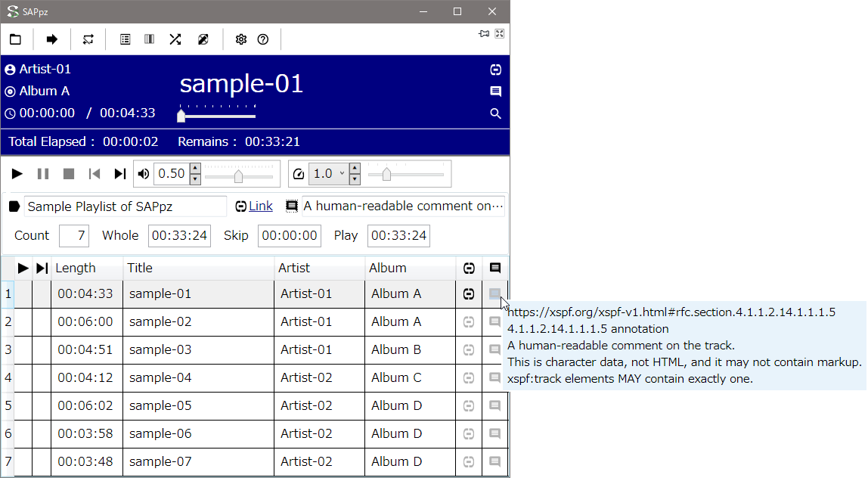Open settings with the gear icon

(240, 39)
